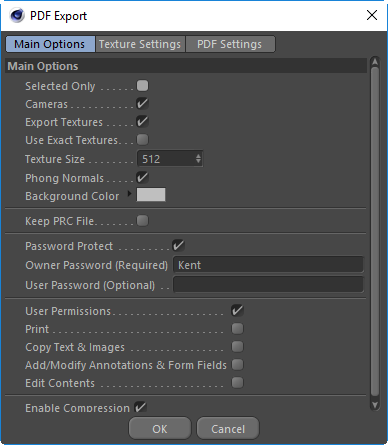Click the Cinema 4D app icon in title bar
Image resolution: width=388 pixels, height=445 pixels.
coord(17,15)
